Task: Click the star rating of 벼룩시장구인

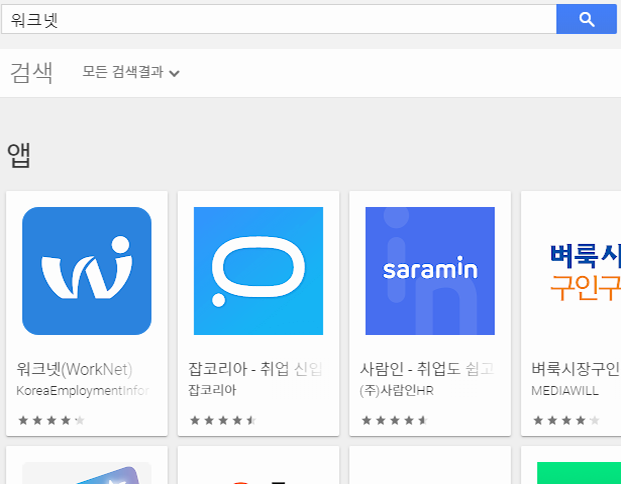Action: 566,420
